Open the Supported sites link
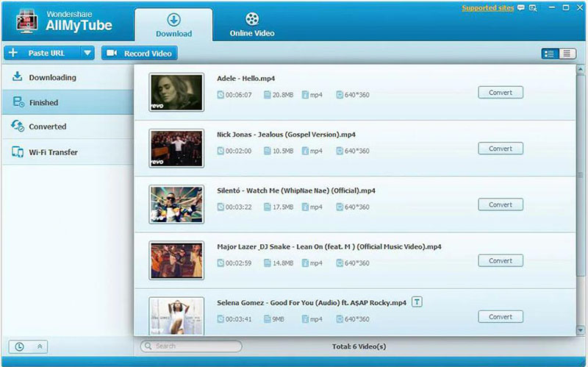Image resolution: width=588 pixels, height=367 pixels. pos(487,8)
